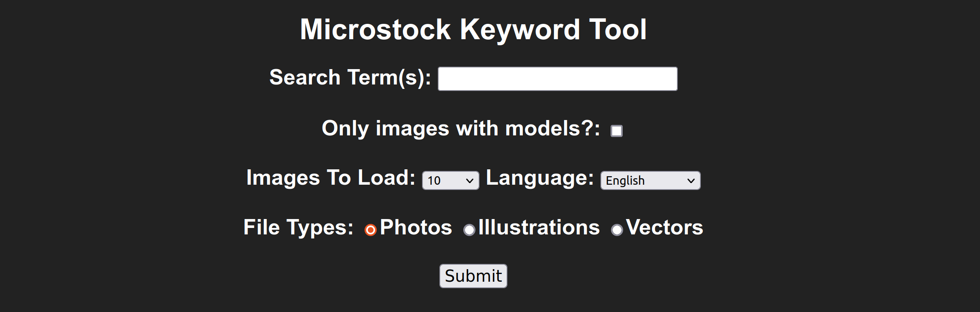This screenshot has width=980, height=312.
Task: Click inside the Search Term(s) text field
Action: pos(557,78)
